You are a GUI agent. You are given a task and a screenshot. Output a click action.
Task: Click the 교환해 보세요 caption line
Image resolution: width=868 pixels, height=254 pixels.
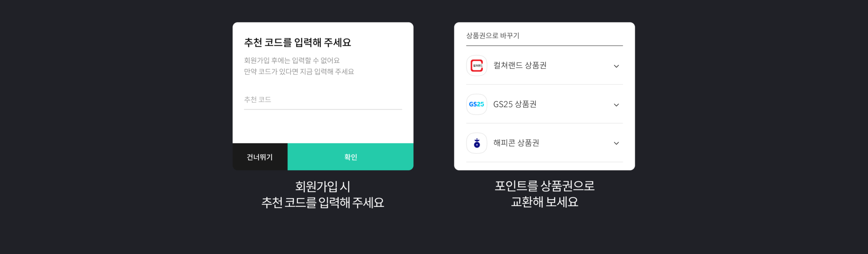pos(544,202)
